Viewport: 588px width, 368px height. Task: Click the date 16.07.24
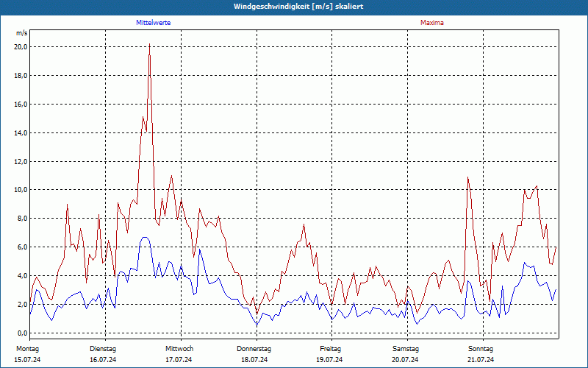(x=103, y=360)
